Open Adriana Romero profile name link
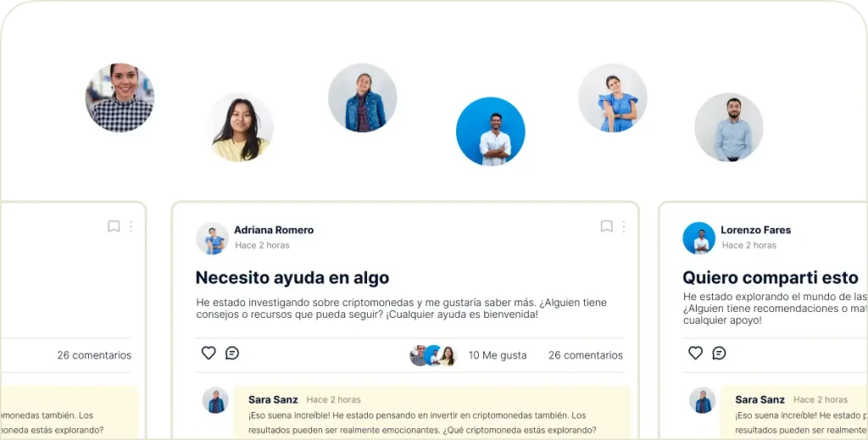This screenshot has width=868, height=440. tap(274, 230)
